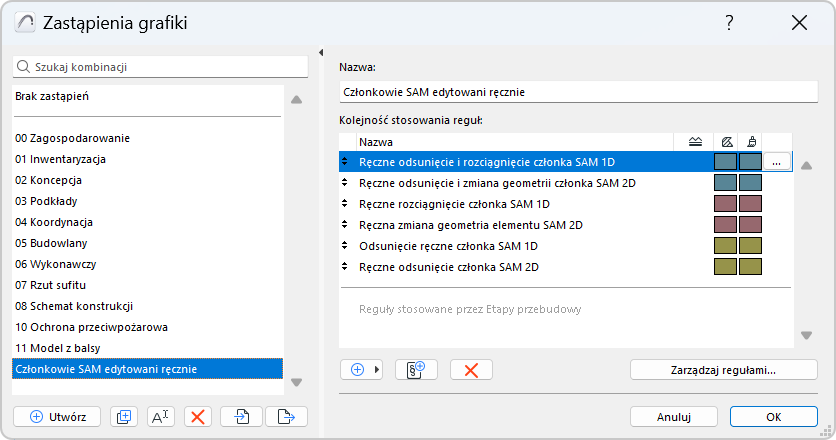836x440 pixels.
Task: Select the 08 Schemat konstrukcji combination
Action: pyautogui.click(x=74, y=306)
